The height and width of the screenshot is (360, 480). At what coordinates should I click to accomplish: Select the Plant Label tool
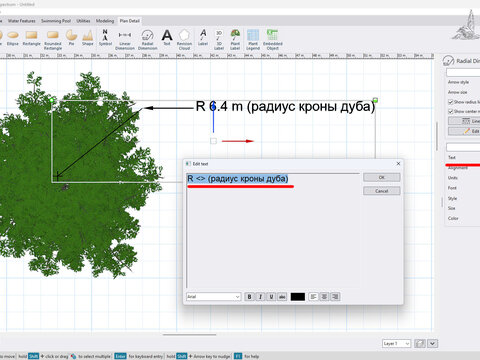click(x=235, y=40)
